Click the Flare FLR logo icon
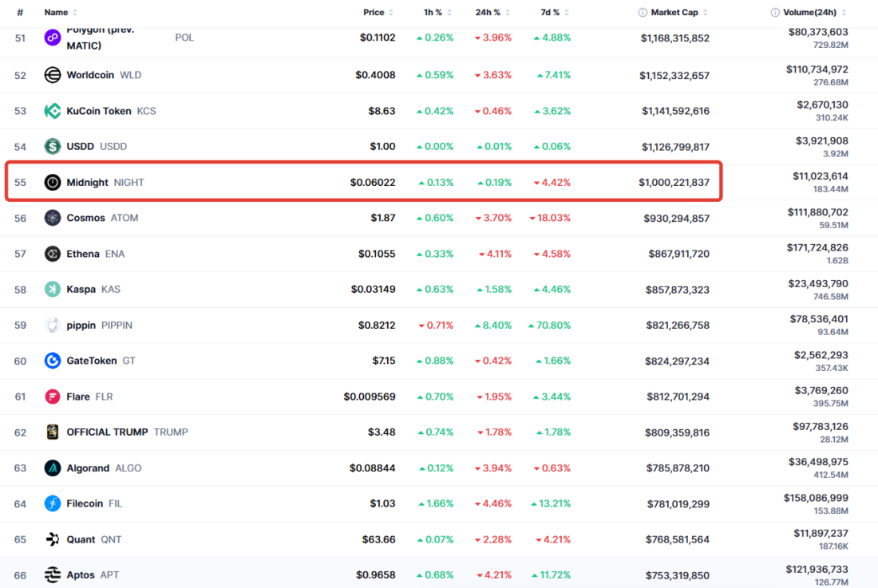The image size is (878, 588). coord(53,397)
